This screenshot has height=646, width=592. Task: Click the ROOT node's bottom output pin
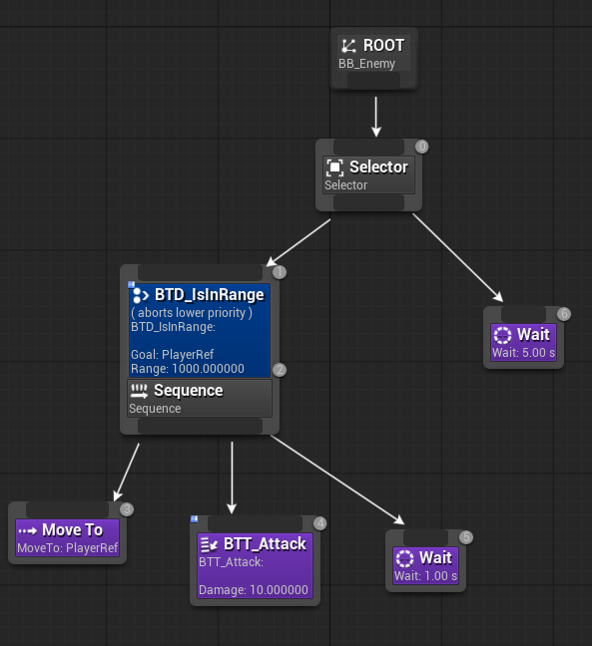[x=374, y=80]
